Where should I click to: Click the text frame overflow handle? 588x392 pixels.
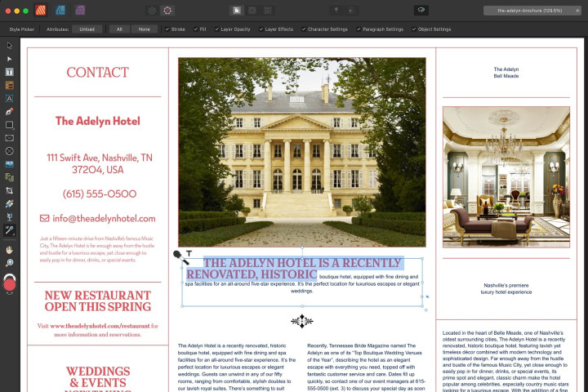[x=427, y=296]
